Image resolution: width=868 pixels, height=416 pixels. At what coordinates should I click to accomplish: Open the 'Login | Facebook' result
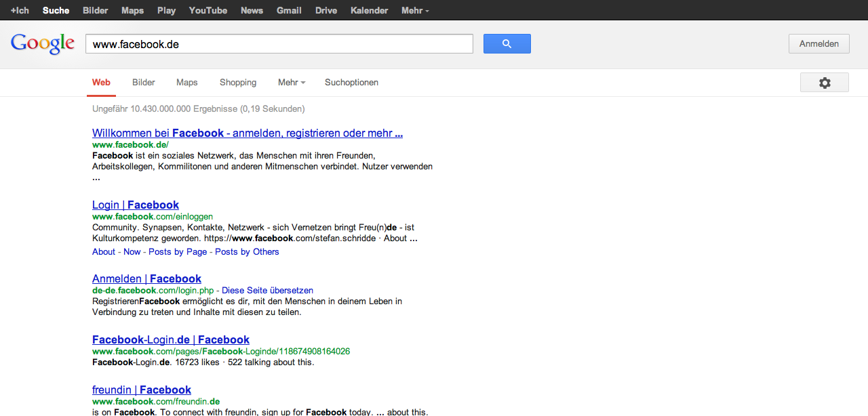pos(136,205)
